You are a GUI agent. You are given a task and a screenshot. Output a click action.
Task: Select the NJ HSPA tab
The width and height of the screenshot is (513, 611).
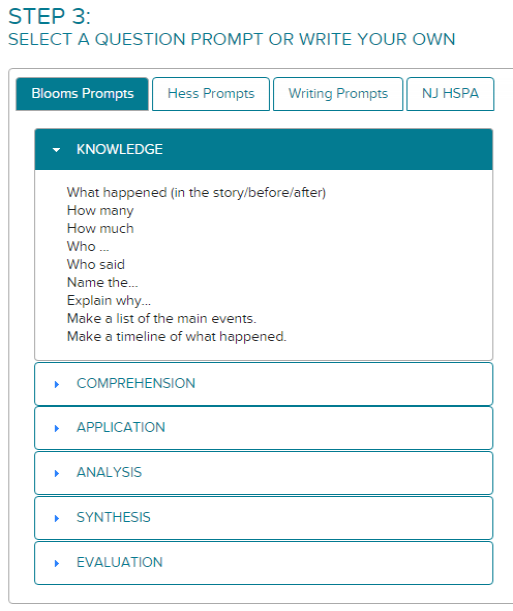[x=450, y=94]
